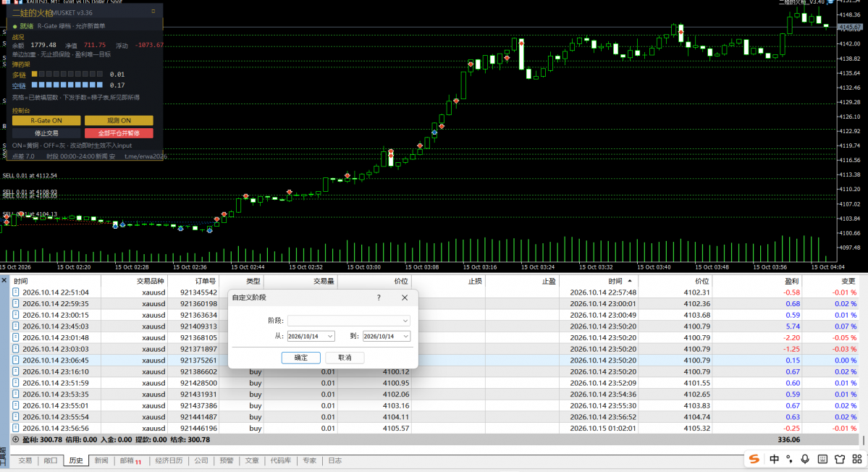Confirm with the 确定 button
This screenshot has height=472, width=868.
pos(300,358)
